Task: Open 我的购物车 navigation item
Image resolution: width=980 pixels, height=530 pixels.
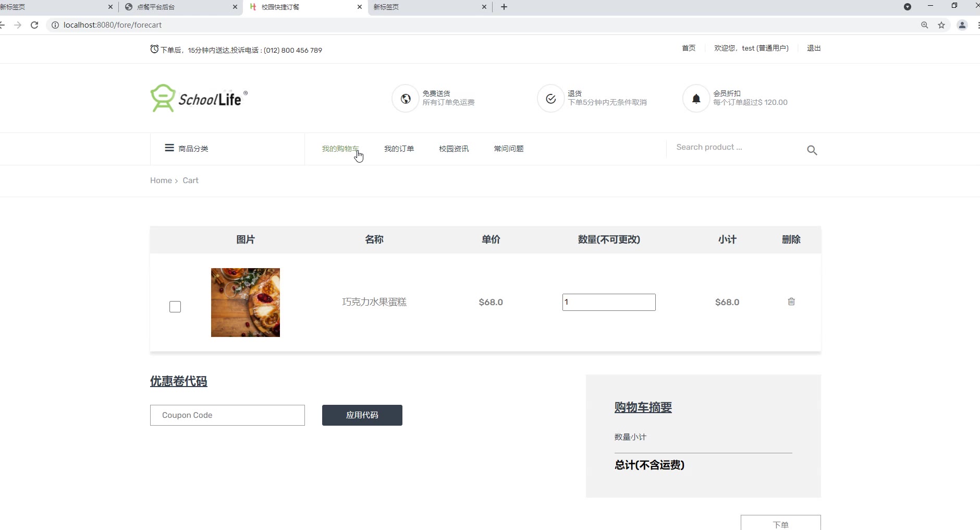Action: pos(340,149)
